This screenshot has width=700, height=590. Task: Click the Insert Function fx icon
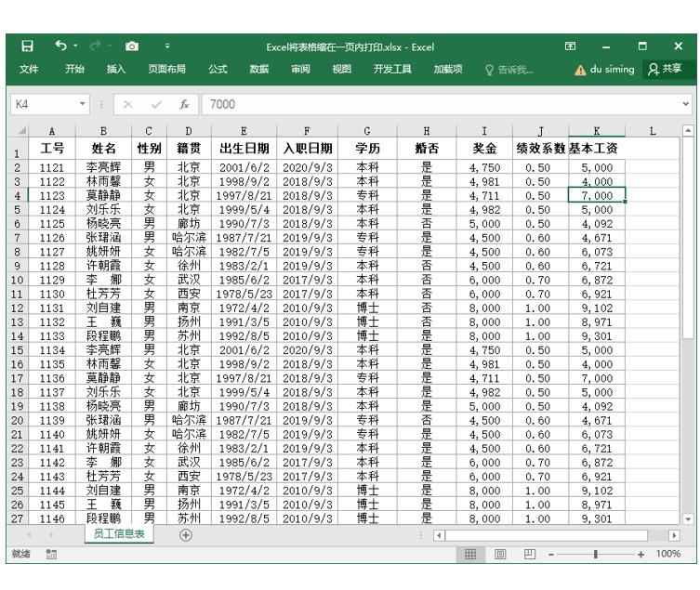184,104
